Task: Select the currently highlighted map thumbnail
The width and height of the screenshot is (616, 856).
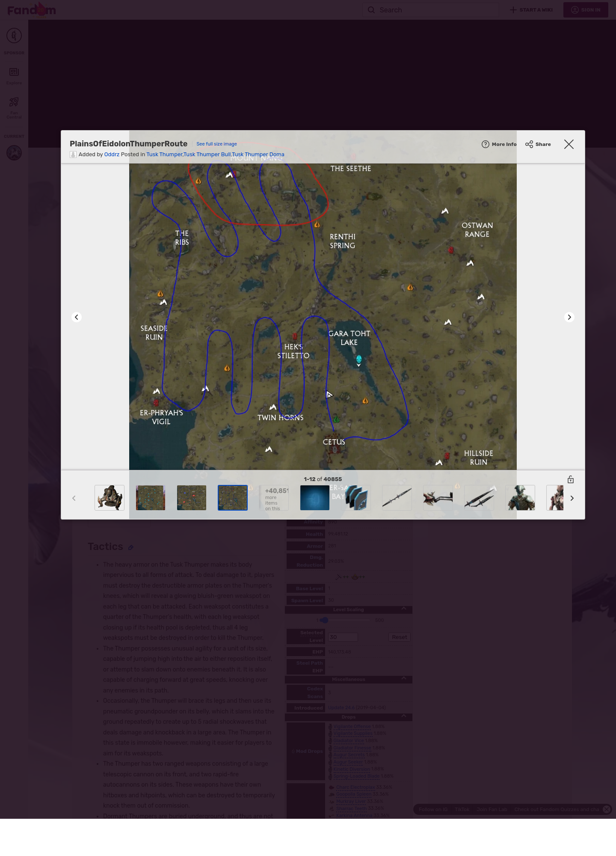Action: pyautogui.click(x=233, y=498)
